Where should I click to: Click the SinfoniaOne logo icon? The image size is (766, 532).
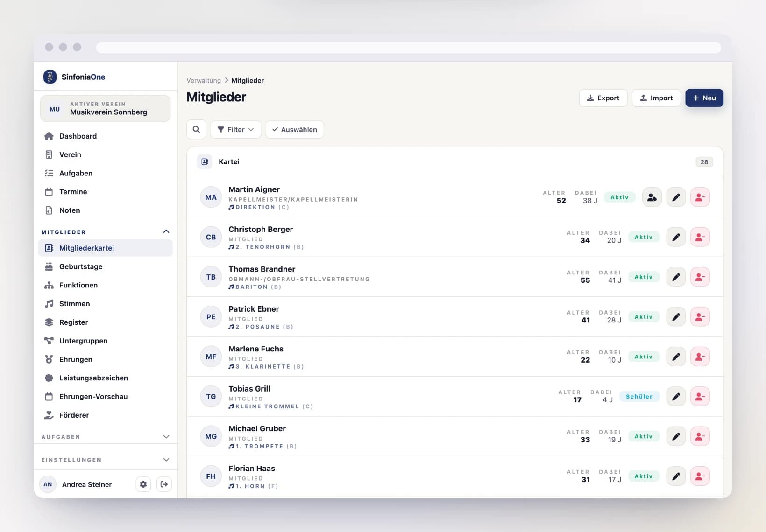pos(50,77)
